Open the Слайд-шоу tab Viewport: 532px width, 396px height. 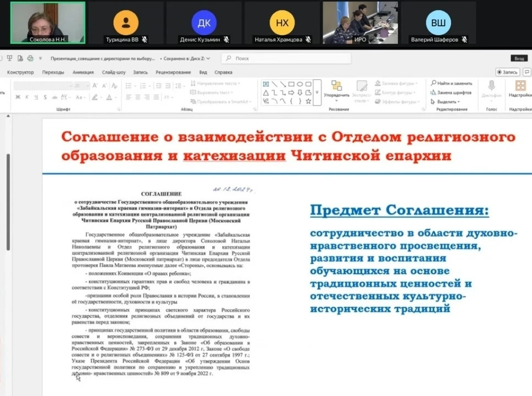click(x=113, y=72)
